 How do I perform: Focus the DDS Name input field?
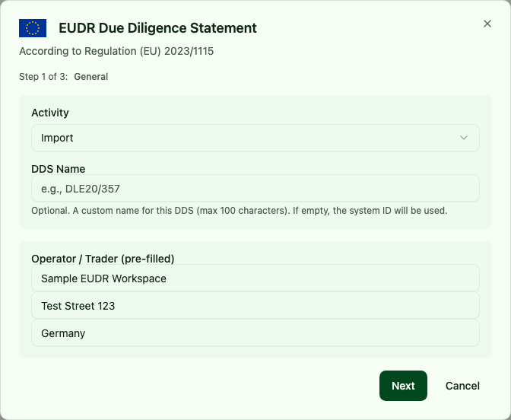255,188
